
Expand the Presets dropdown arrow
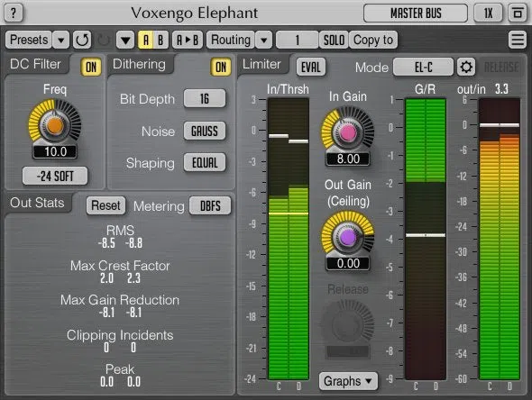pos(61,40)
